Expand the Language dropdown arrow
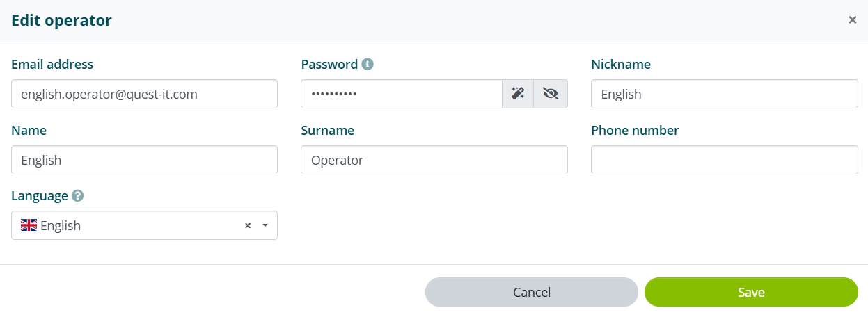The width and height of the screenshot is (868, 317). [265, 226]
